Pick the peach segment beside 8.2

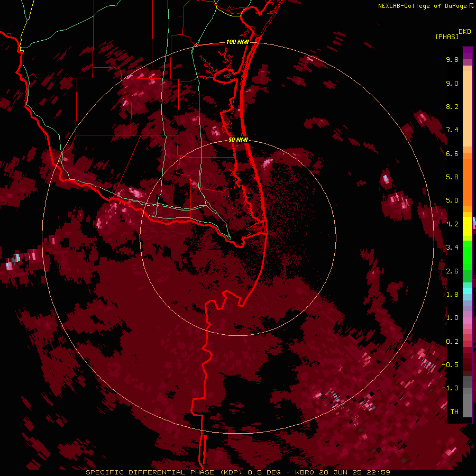(467, 109)
